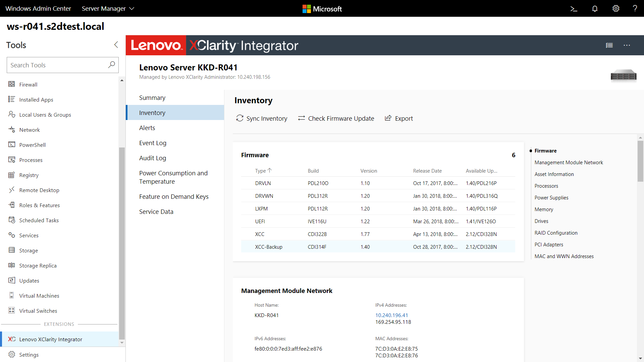Viewport: 644px width, 362px height.
Task: Expand the overflow menu in XClarity header
Action: tap(627, 45)
